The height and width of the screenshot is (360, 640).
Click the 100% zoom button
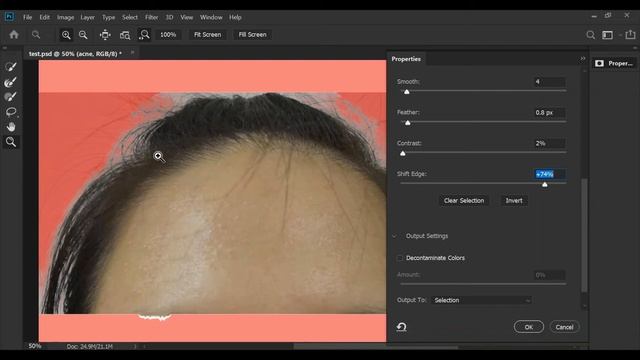(x=168, y=35)
